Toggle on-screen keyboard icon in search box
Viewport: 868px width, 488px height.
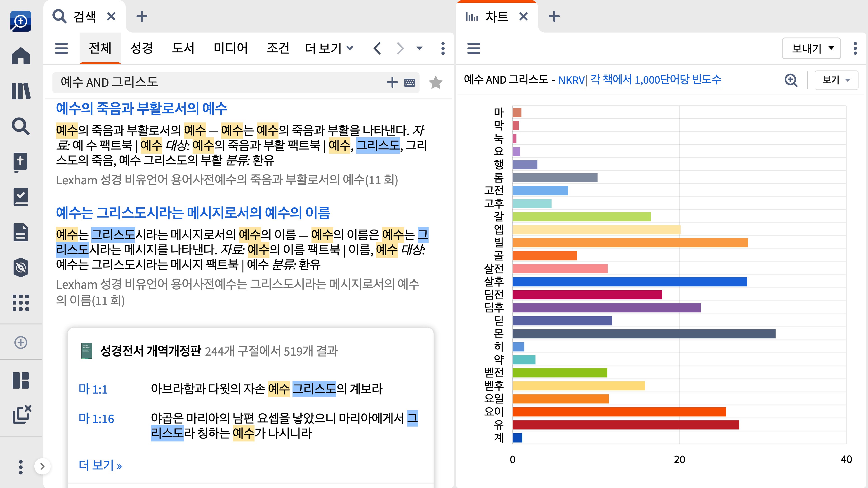(409, 82)
